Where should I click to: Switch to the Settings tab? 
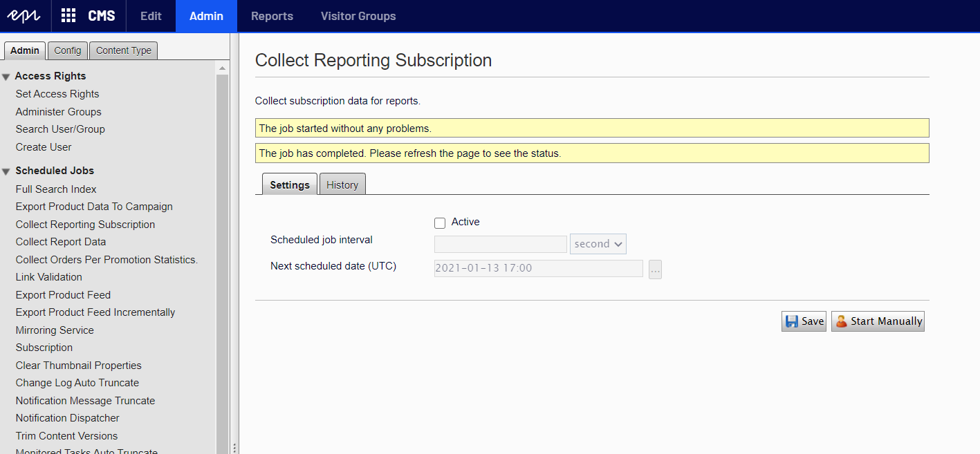(x=290, y=185)
